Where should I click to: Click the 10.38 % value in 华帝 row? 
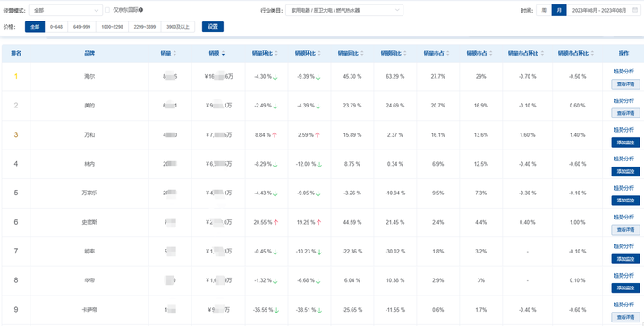(x=394, y=281)
